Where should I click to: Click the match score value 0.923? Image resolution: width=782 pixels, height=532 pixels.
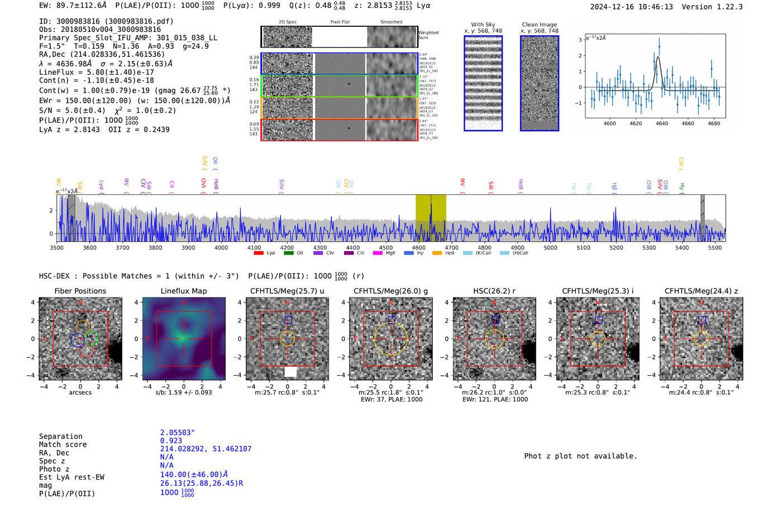pos(171,440)
